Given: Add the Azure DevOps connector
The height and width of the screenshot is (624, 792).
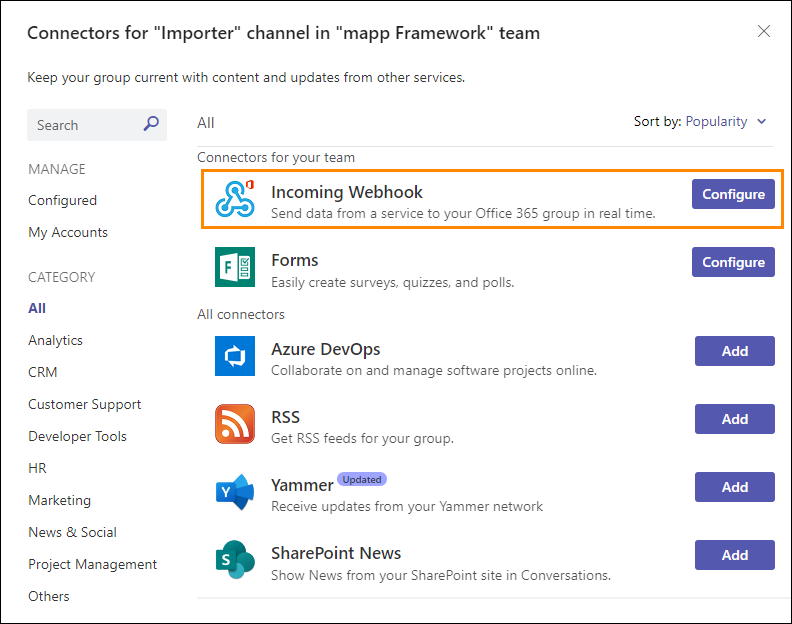Looking at the screenshot, I should [734, 351].
